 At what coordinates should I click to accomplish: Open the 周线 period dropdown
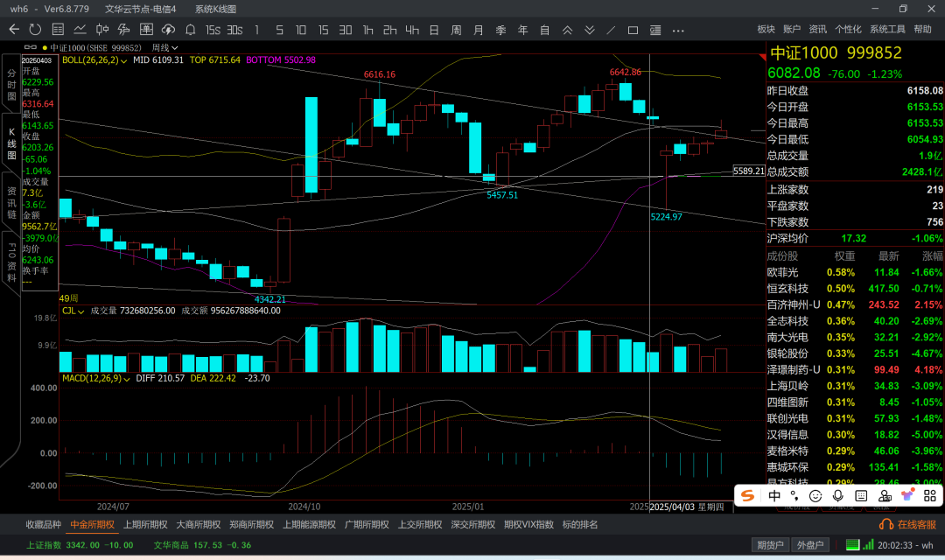pos(164,48)
